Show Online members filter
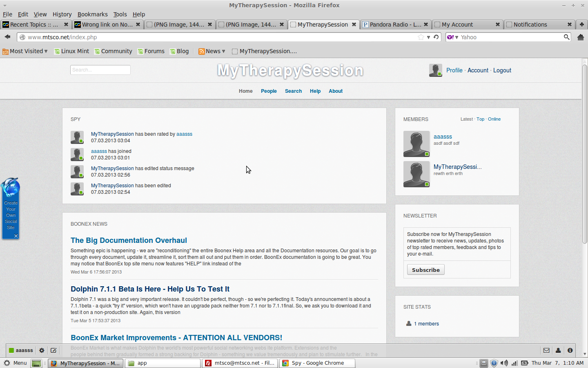This screenshot has width=588, height=368. (494, 119)
